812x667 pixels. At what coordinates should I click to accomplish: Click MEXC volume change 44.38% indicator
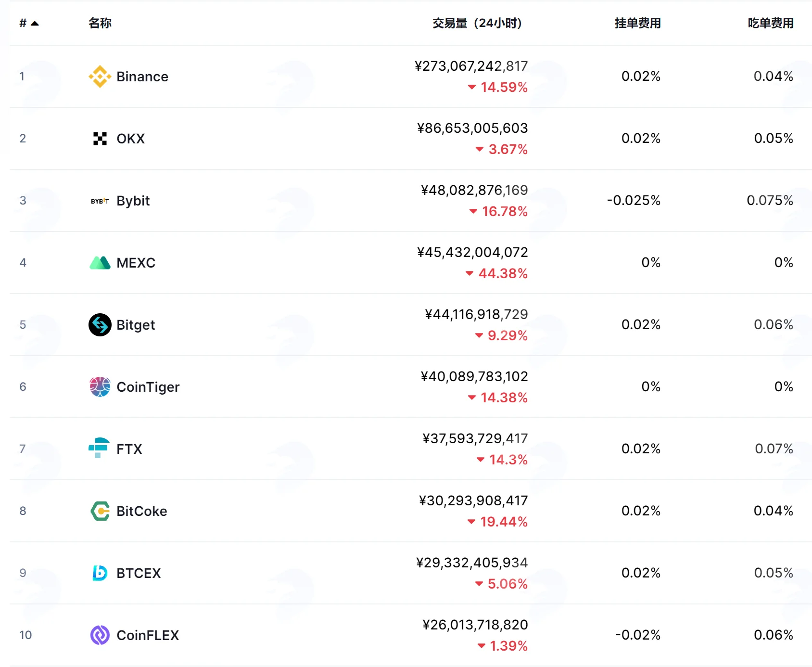496,273
